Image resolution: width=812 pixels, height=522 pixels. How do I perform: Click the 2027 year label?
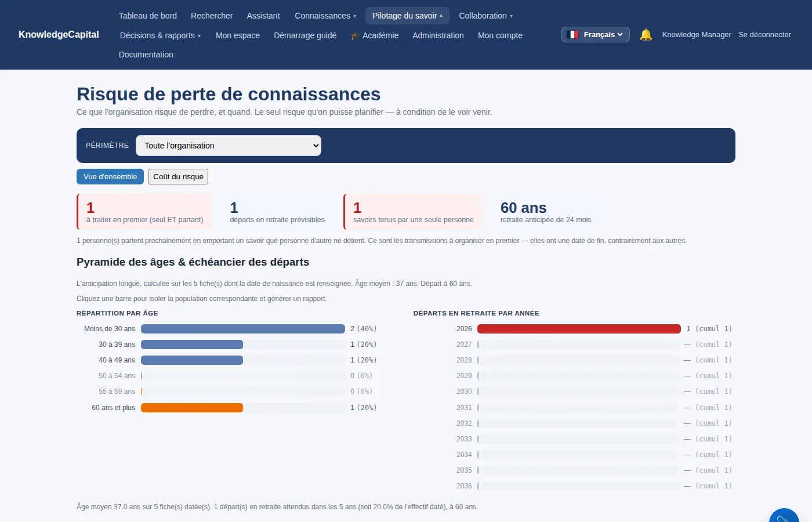click(464, 345)
